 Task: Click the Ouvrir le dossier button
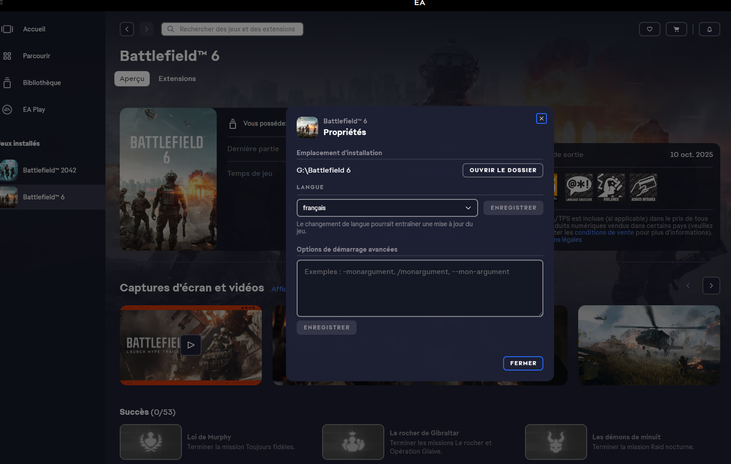click(502, 170)
